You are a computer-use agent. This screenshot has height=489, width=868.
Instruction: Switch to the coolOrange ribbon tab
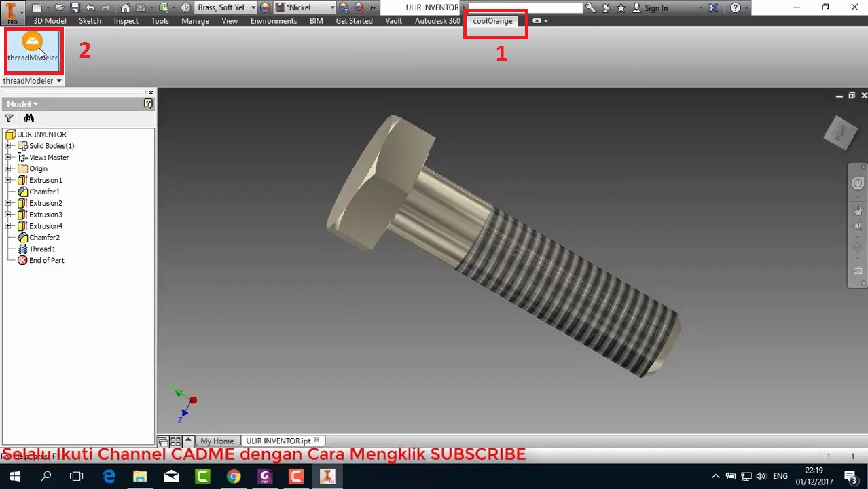coord(492,21)
